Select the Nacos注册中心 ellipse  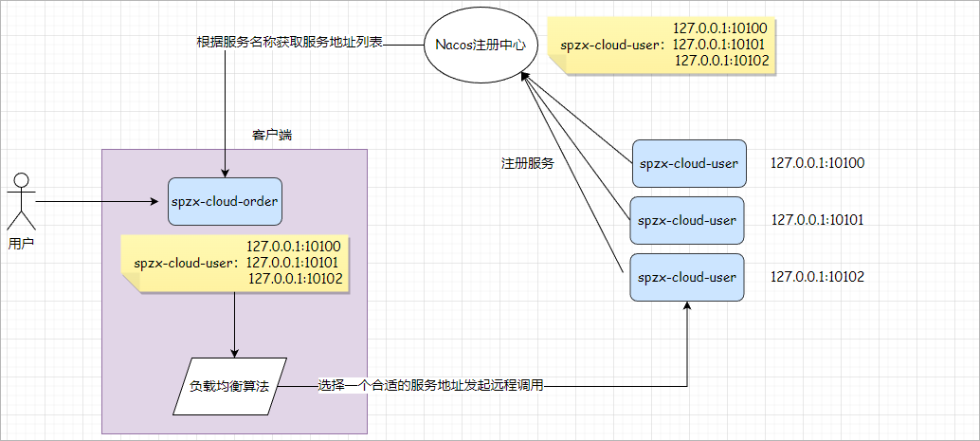[x=472, y=45]
